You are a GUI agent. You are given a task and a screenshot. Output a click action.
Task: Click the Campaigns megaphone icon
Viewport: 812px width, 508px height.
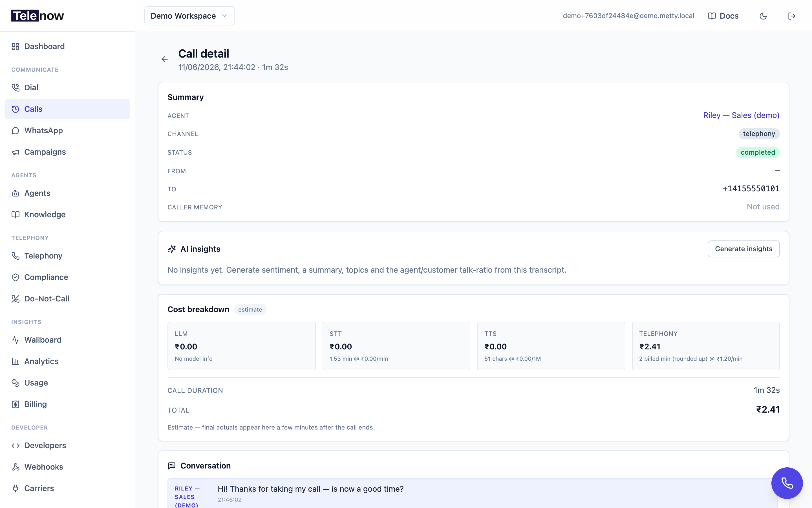coord(16,152)
